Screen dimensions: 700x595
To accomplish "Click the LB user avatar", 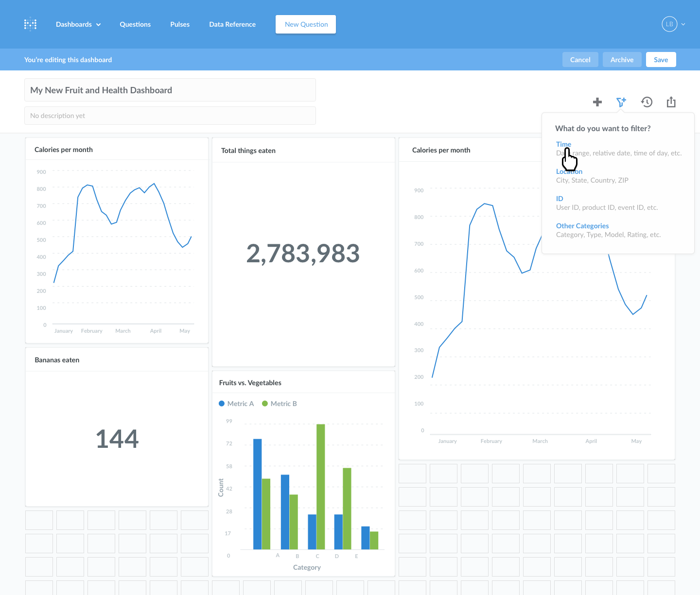I will [x=669, y=24].
